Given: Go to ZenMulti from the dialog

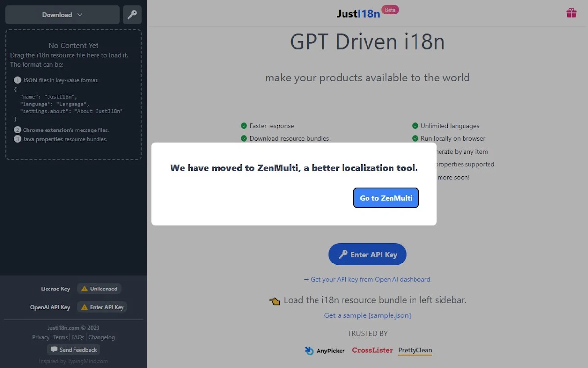Looking at the screenshot, I should pos(386,198).
